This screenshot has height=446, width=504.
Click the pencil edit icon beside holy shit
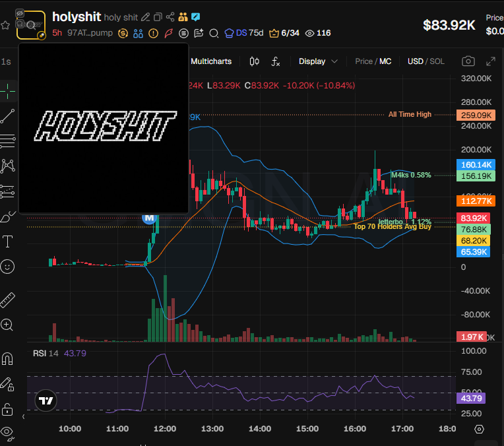146,17
